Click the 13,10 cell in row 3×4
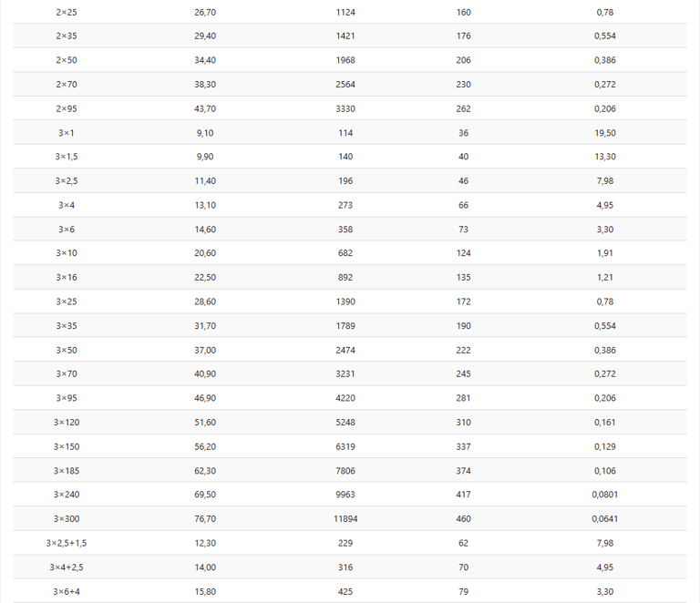This screenshot has width=700, height=603. pos(205,205)
